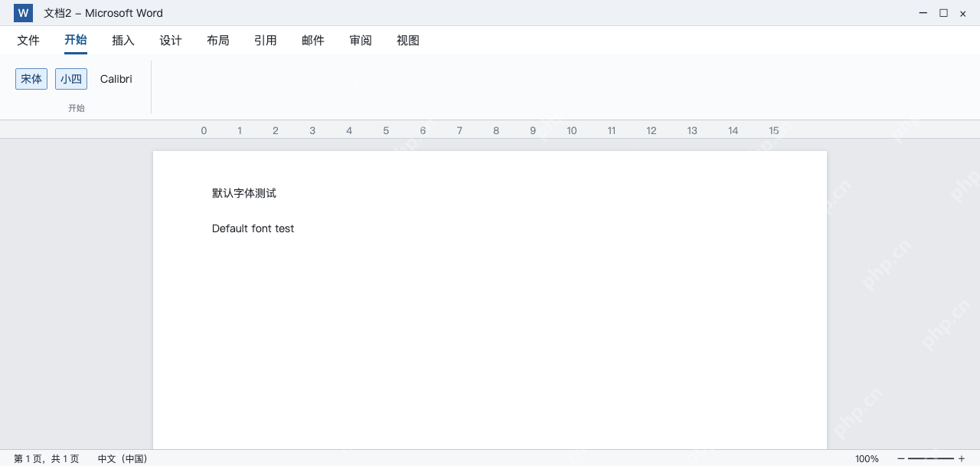Click ruler mark 10
This screenshot has width=980, height=466.
[x=572, y=130]
